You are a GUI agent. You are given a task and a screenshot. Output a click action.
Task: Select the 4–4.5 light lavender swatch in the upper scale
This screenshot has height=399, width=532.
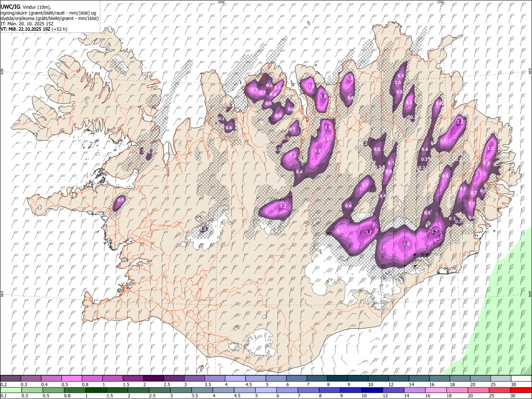click(235, 379)
